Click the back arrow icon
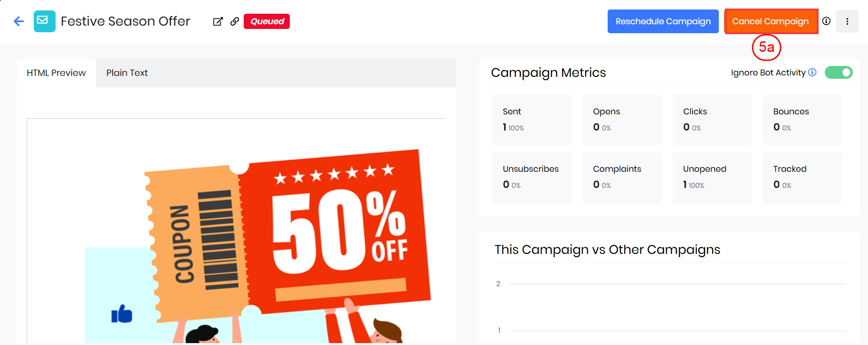 tap(19, 21)
